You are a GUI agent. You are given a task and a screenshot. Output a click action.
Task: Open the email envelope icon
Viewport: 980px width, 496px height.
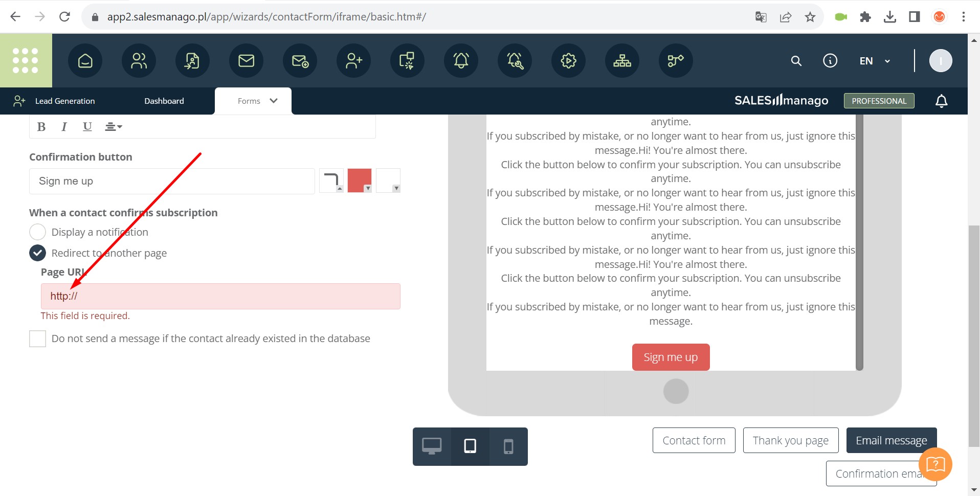246,61
